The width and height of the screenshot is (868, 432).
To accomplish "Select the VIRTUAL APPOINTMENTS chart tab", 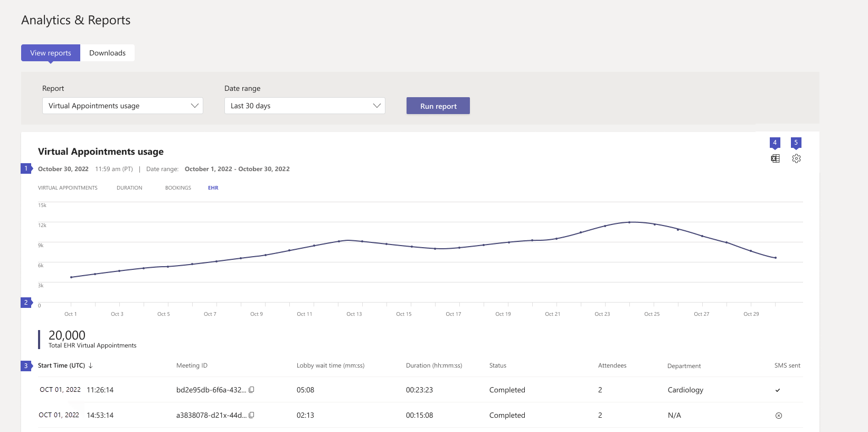I will pyautogui.click(x=68, y=188).
